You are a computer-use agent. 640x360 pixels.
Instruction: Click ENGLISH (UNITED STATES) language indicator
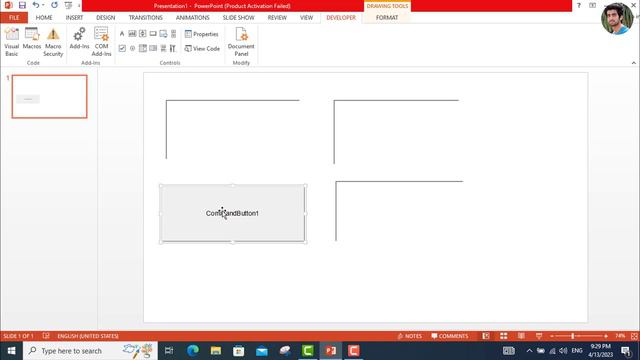pyautogui.click(x=88, y=336)
